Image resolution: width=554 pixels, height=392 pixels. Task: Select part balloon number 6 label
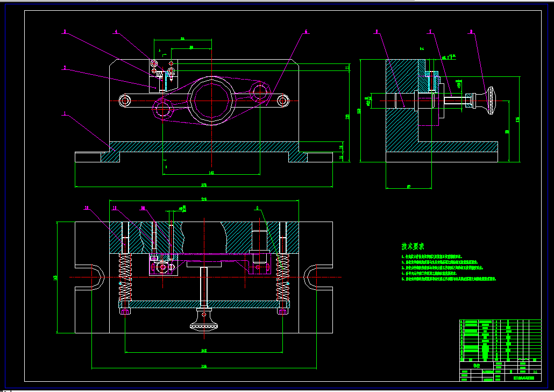click(306, 32)
